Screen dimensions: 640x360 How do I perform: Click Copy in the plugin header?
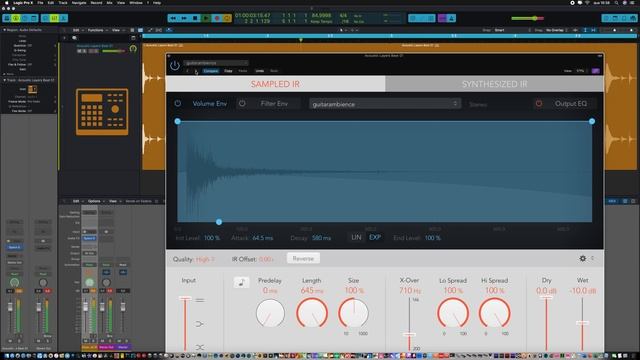228,71
